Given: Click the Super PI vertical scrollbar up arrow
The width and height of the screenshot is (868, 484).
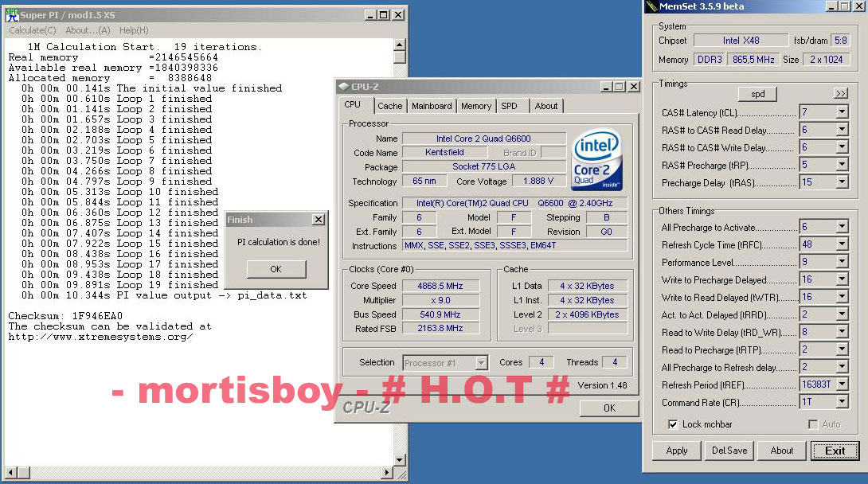Looking at the screenshot, I should [399, 45].
